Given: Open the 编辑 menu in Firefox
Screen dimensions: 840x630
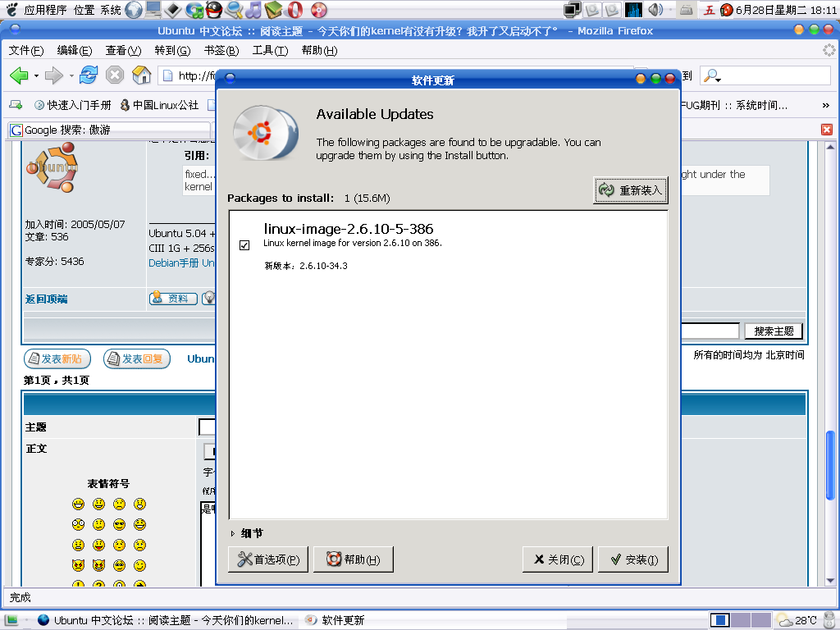Looking at the screenshot, I should (75, 50).
